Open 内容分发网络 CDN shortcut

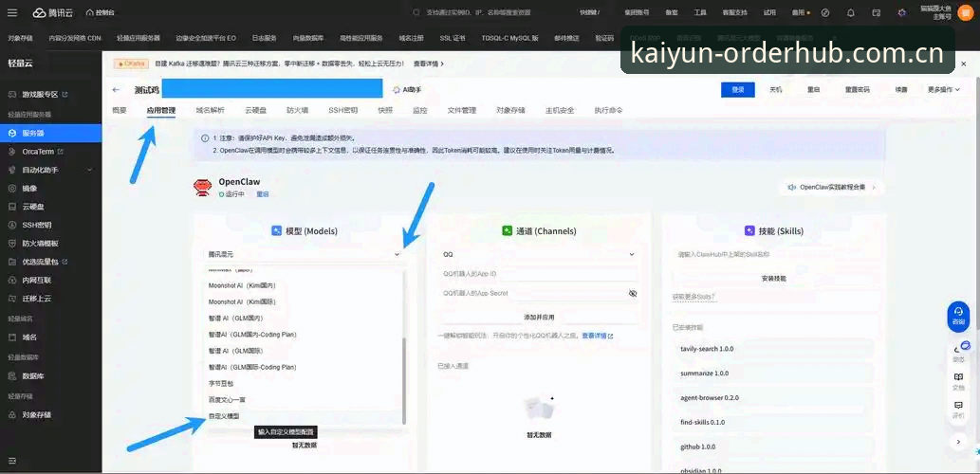pyautogui.click(x=75, y=38)
